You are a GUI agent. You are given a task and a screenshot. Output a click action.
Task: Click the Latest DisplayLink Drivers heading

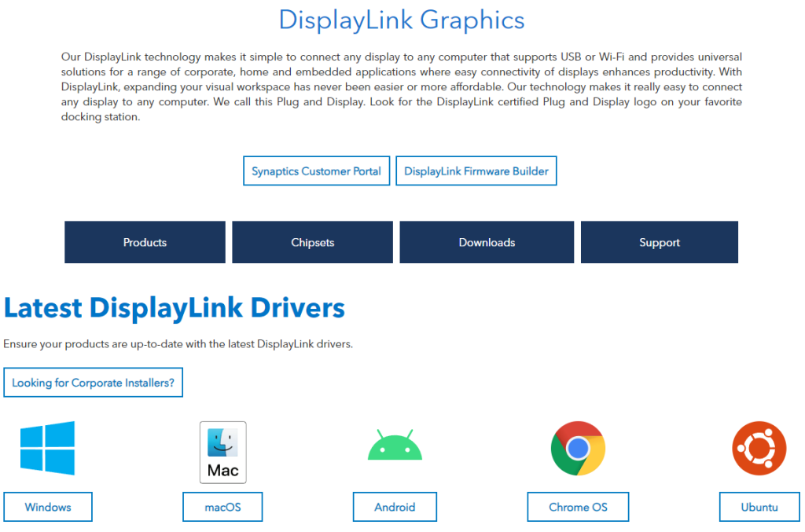(174, 307)
